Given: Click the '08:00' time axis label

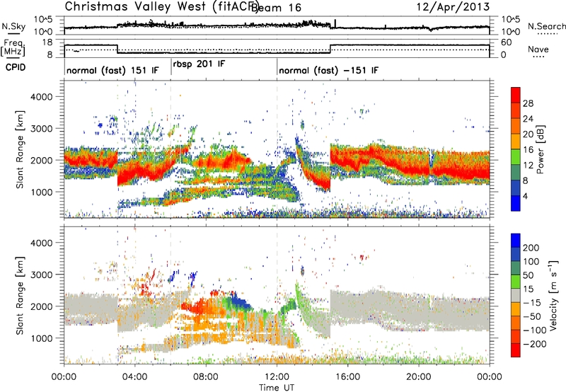Looking at the screenshot, I should (x=206, y=377).
